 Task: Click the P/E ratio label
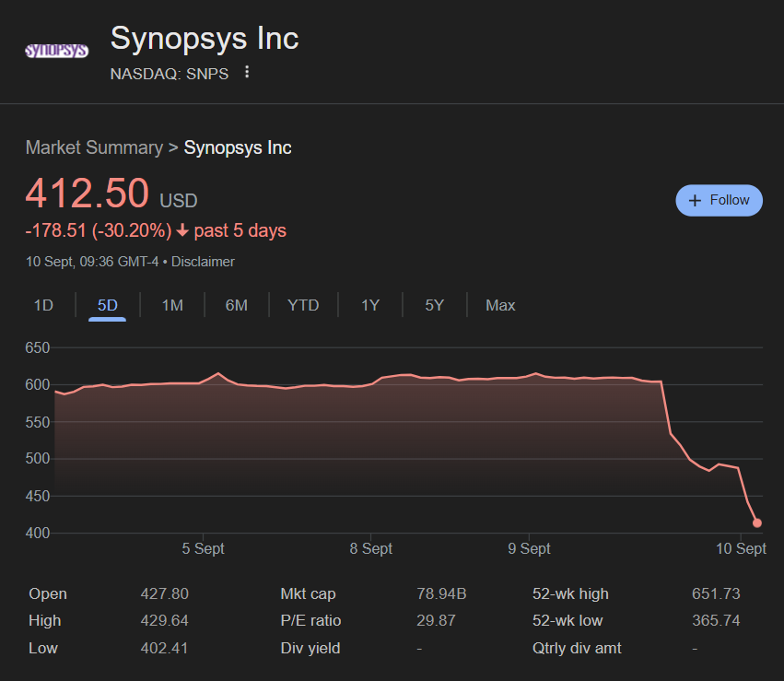click(x=311, y=620)
